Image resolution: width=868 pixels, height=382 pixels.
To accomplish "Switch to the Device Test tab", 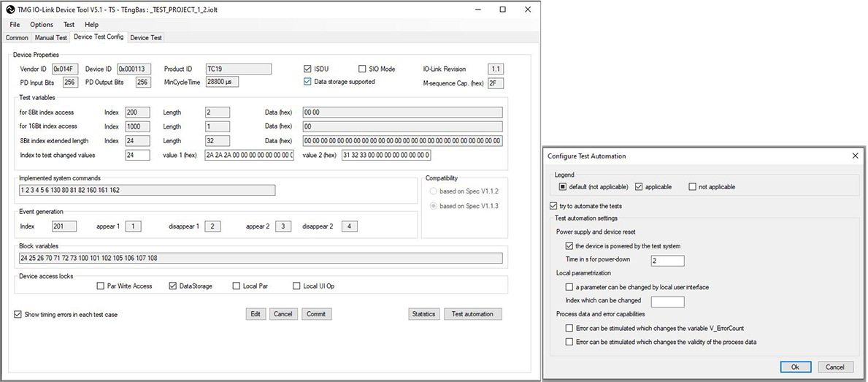I will click(x=146, y=38).
